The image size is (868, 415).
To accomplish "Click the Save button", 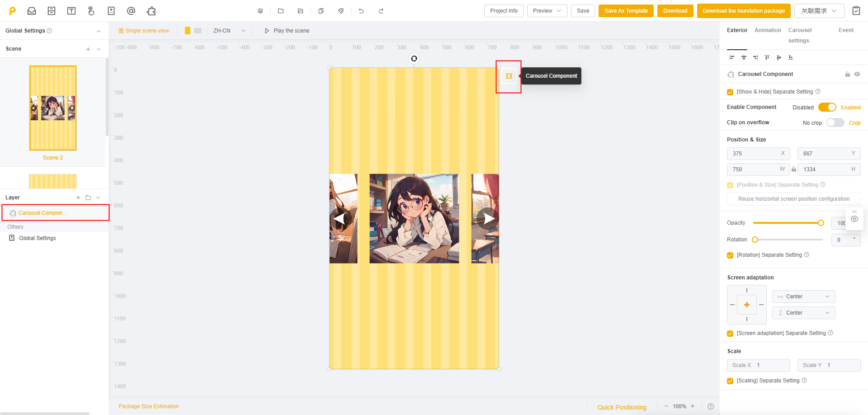I will coord(583,11).
